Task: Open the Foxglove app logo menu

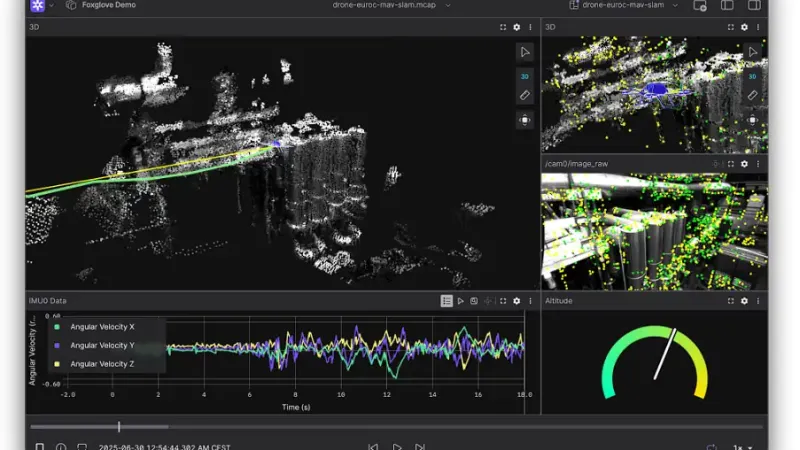Action: [38, 6]
